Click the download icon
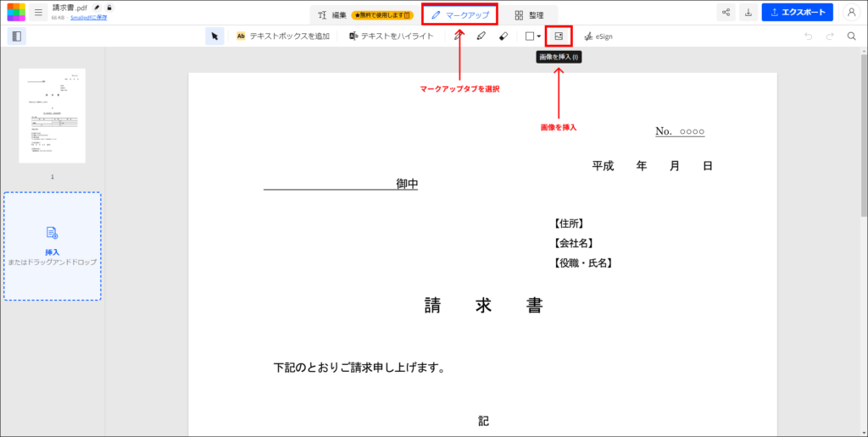Screen dimensions: 868x437 [748, 12]
